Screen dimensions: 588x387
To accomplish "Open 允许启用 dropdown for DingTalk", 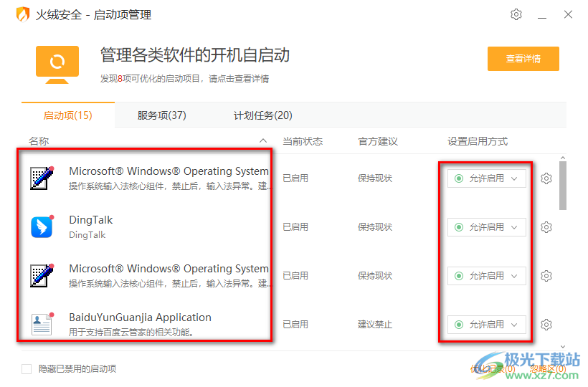I will click(486, 227).
